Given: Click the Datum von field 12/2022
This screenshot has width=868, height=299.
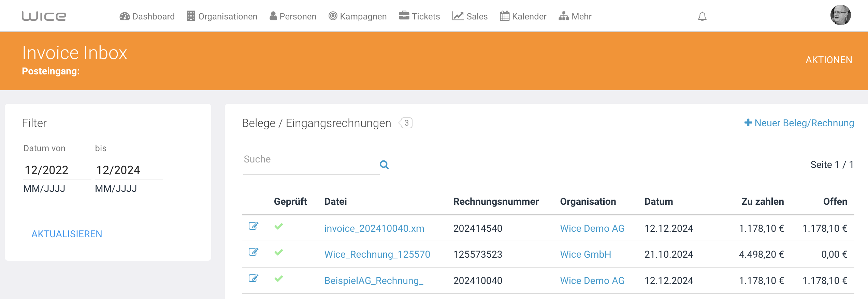Looking at the screenshot, I should [57, 170].
